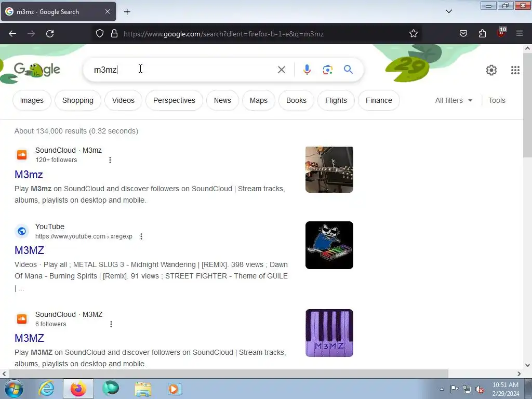Screen dimensions: 532x399
Task: List all tabs dropdown chevron
Action: pos(448,11)
